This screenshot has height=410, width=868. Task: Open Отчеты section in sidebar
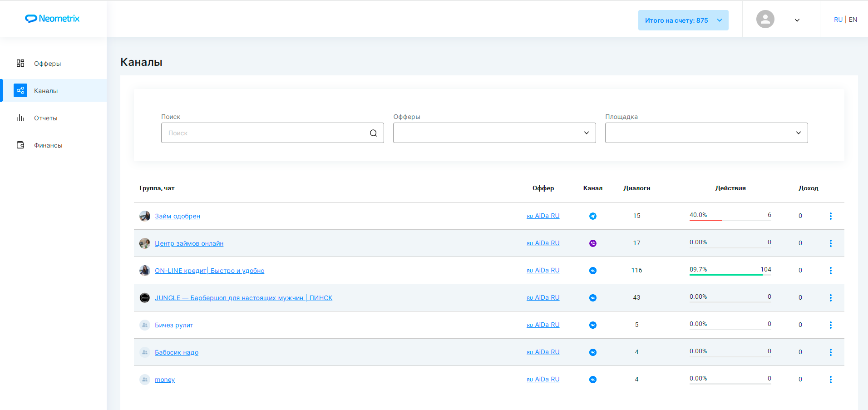pos(45,118)
